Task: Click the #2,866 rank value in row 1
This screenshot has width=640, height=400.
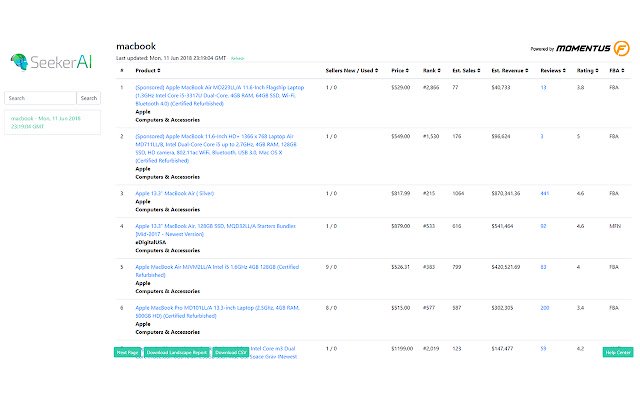Action: tap(431, 87)
